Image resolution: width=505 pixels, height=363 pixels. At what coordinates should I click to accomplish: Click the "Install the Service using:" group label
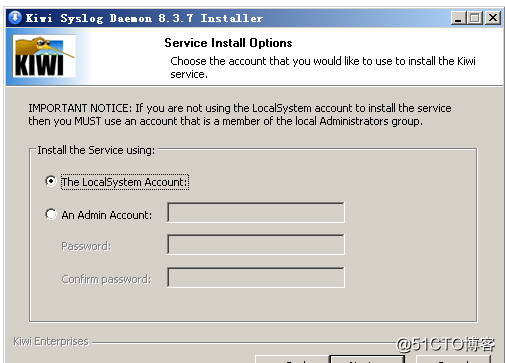(x=96, y=150)
